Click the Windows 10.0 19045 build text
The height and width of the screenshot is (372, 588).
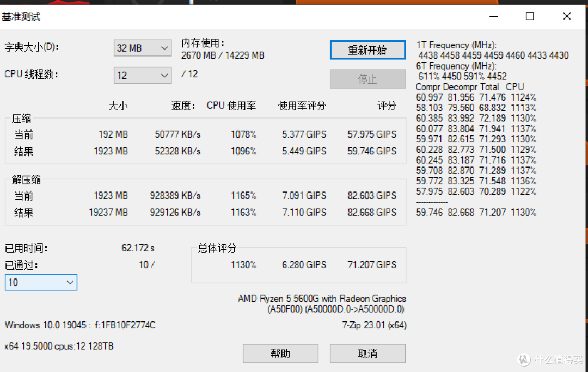[x=79, y=325]
